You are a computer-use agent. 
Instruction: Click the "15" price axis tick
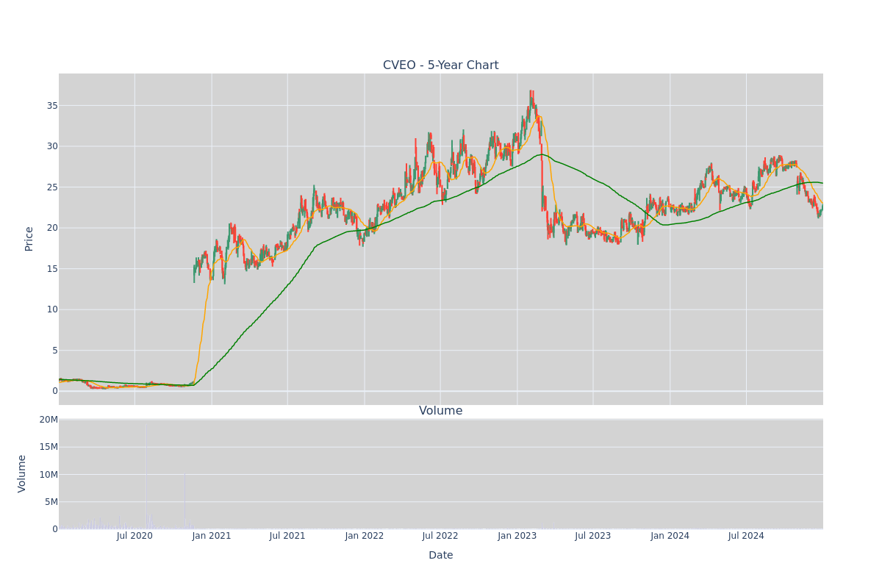tap(52, 269)
